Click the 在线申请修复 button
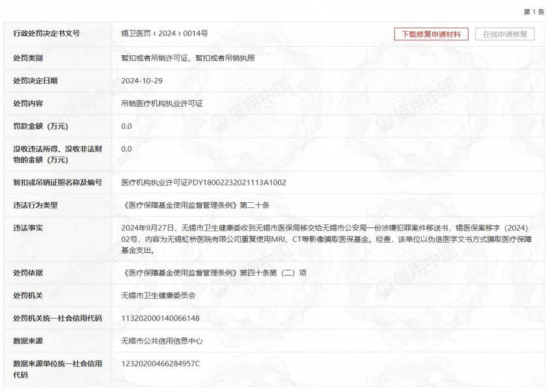The width and height of the screenshot is (548, 392). coord(504,34)
